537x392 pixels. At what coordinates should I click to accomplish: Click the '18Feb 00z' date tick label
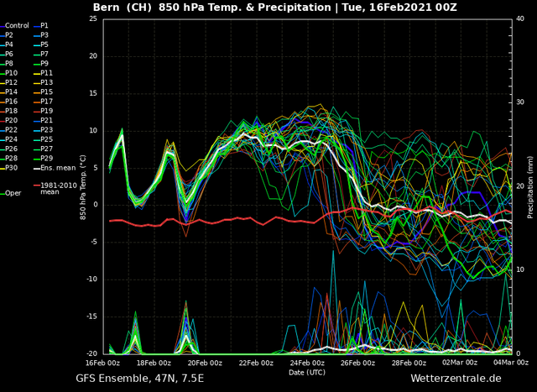[154, 363]
